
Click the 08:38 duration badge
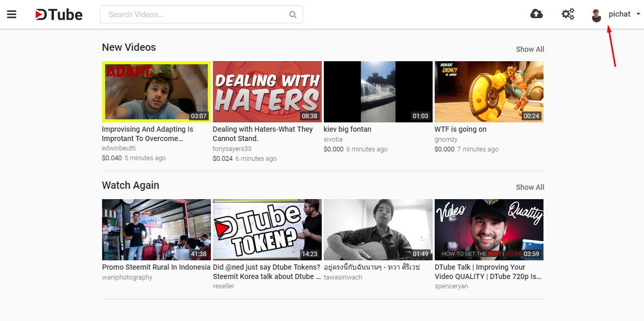[310, 116]
